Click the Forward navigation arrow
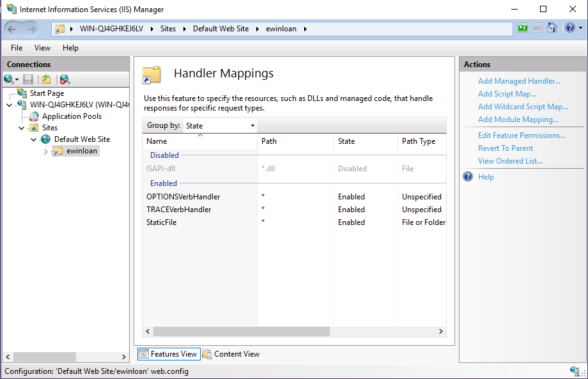 click(x=31, y=29)
